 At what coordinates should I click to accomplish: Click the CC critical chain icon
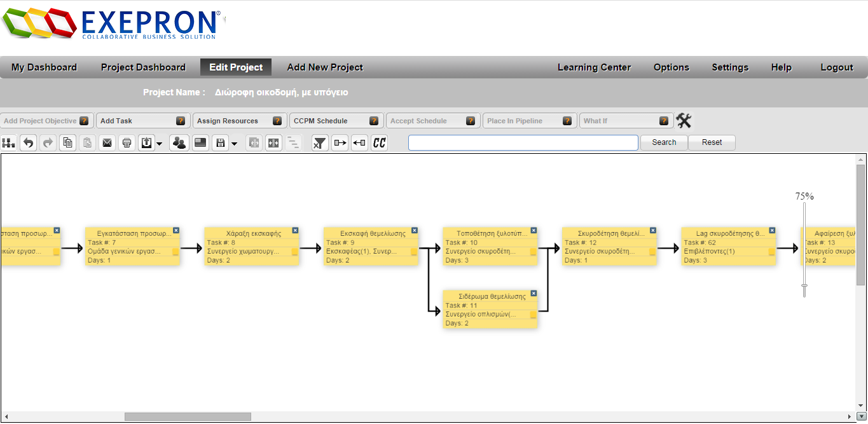pyautogui.click(x=379, y=143)
